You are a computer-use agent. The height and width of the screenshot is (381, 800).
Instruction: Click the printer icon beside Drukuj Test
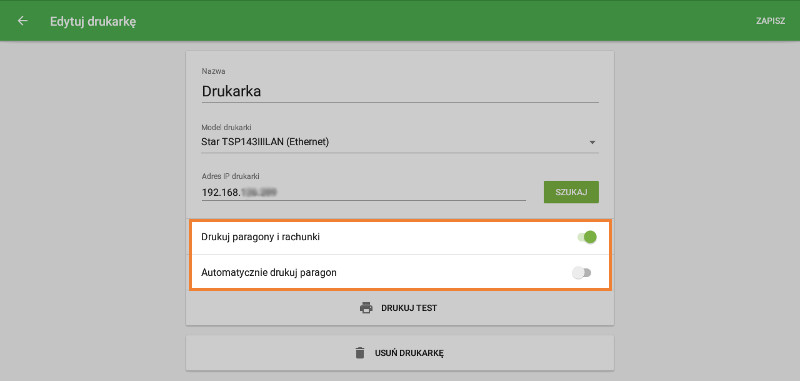click(366, 308)
